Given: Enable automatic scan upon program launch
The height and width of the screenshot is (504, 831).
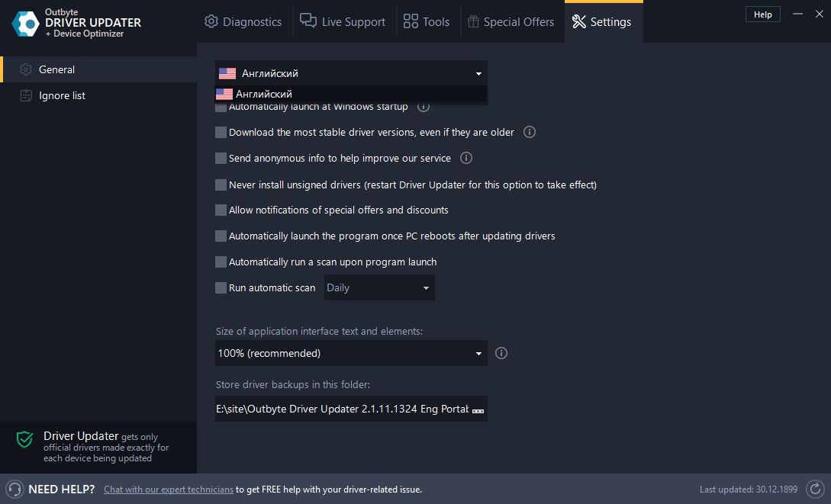Looking at the screenshot, I should tap(221, 262).
